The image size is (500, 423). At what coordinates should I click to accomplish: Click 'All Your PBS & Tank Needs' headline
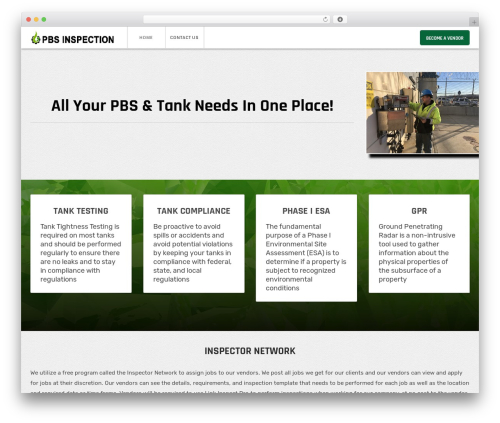[x=192, y=106]
